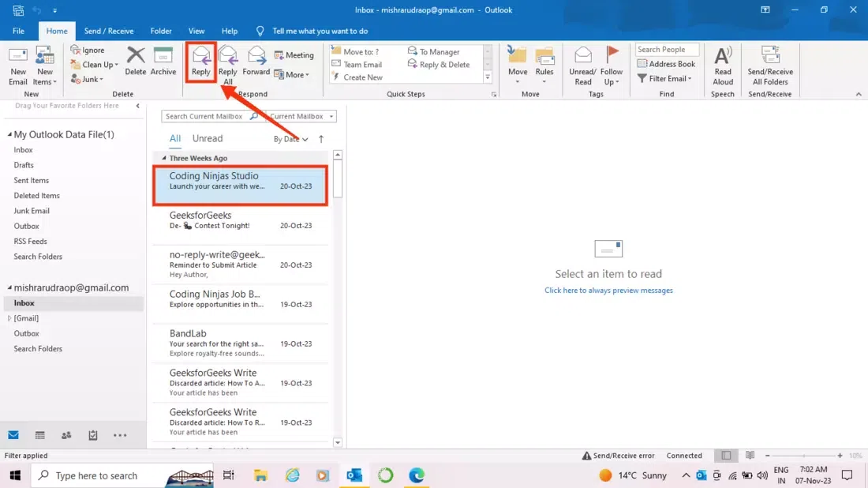Open the Drafts folder
The height and width of the screenshot is (488, 868).
click(x=23, y=165)
